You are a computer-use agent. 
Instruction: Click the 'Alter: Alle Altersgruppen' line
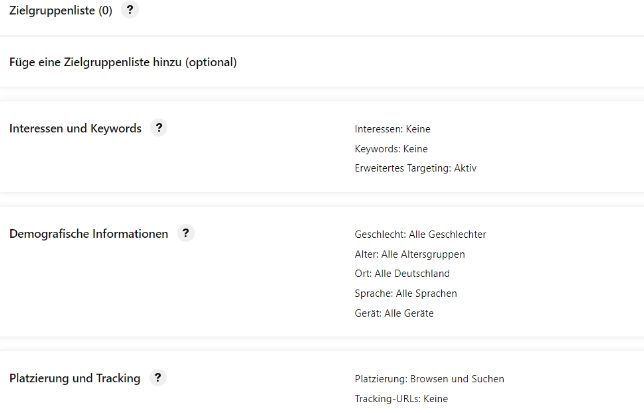pos(409,254)
